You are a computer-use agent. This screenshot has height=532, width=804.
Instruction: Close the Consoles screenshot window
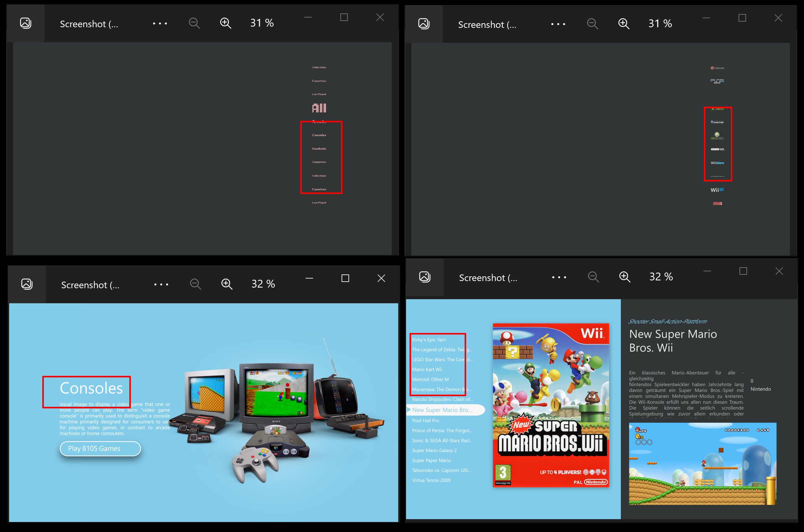[x=381, y=278]
